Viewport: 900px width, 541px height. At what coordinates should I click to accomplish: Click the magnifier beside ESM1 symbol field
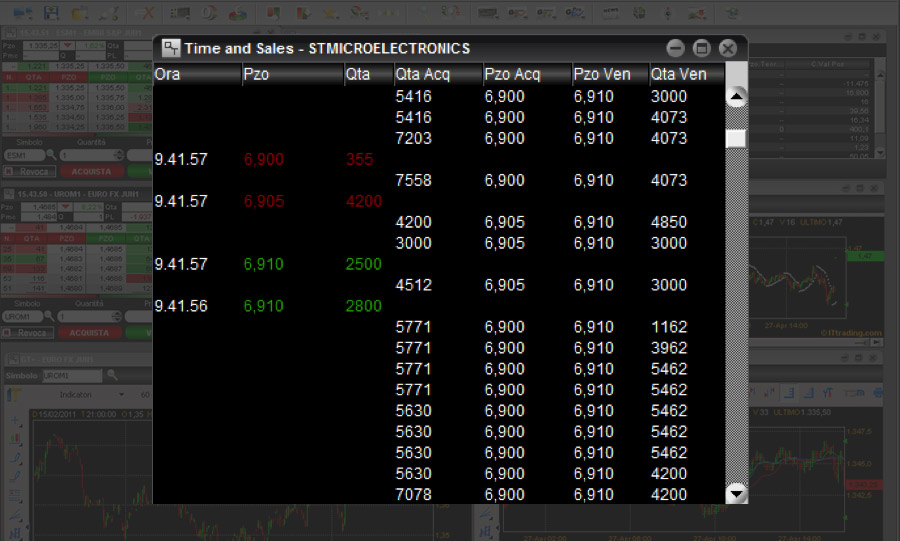(x=52, y=154)
